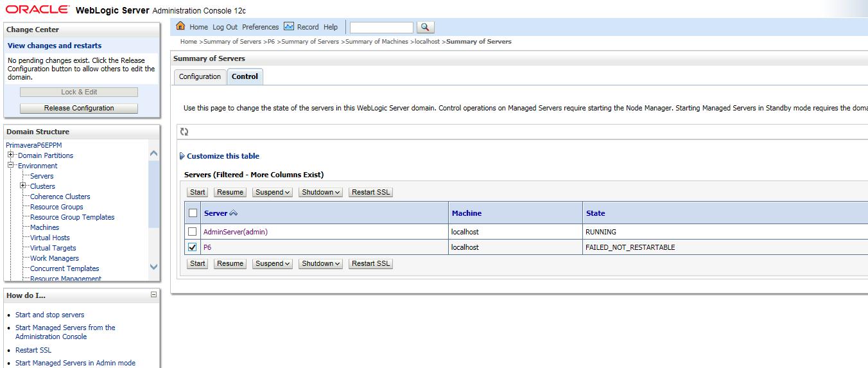Select Work Managers tree item
This screenshot has width=868, height=368.
(x=55, y=258)
